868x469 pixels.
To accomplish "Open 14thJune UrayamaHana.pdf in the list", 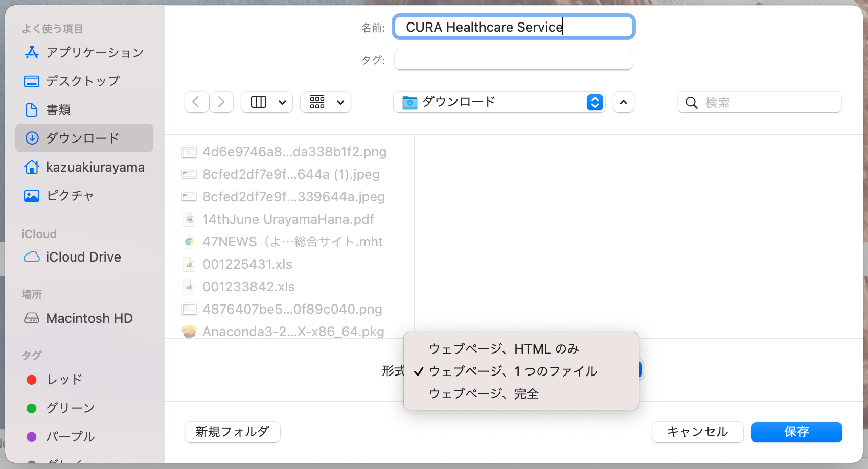I will pyautogui.click(x=288, y=219).
